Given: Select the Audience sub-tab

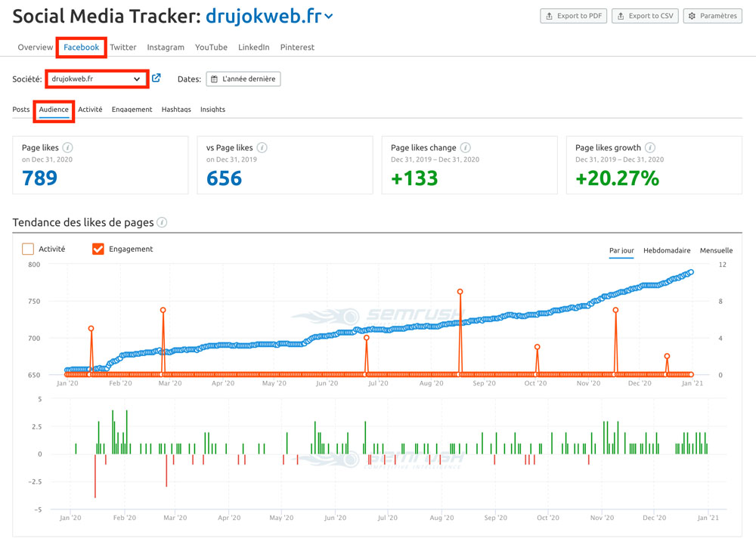Looking at the screenshot, I should pos(54,110).
